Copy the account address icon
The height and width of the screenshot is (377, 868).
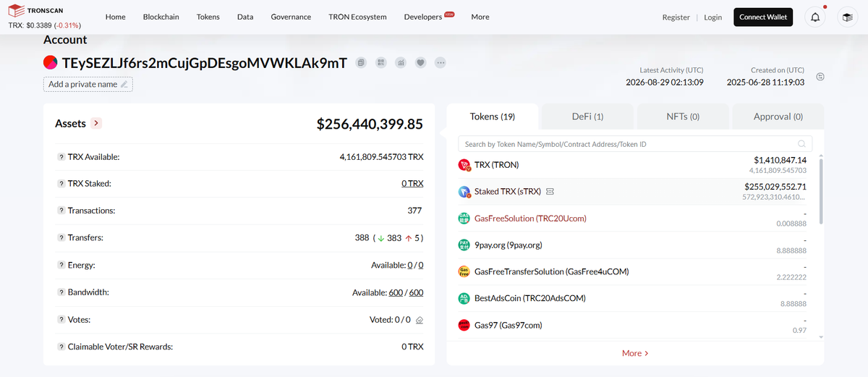(x=361, y=63)
